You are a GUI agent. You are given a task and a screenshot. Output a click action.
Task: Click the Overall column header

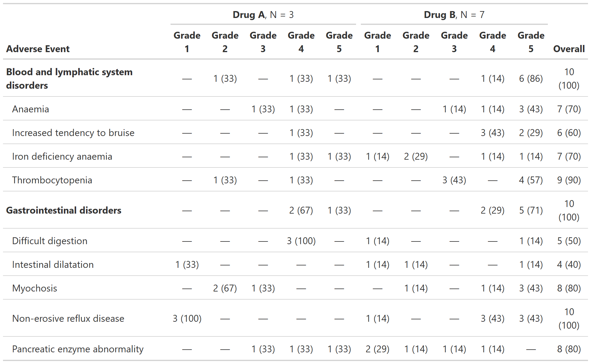click(569, 49)
